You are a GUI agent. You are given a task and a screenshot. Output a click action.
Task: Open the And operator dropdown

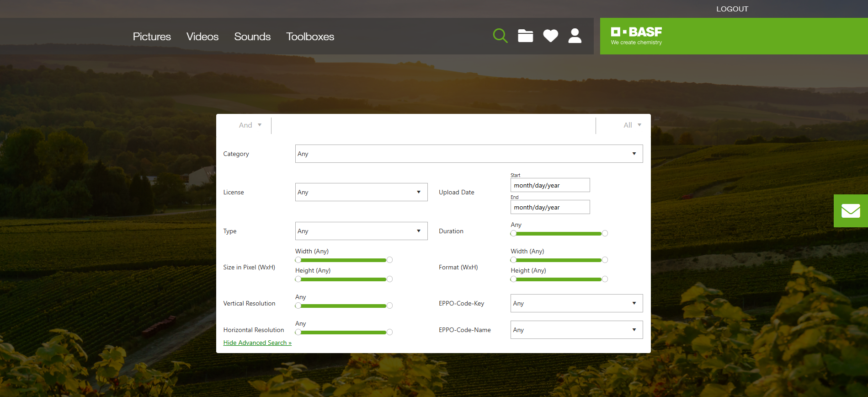point(250,125)
